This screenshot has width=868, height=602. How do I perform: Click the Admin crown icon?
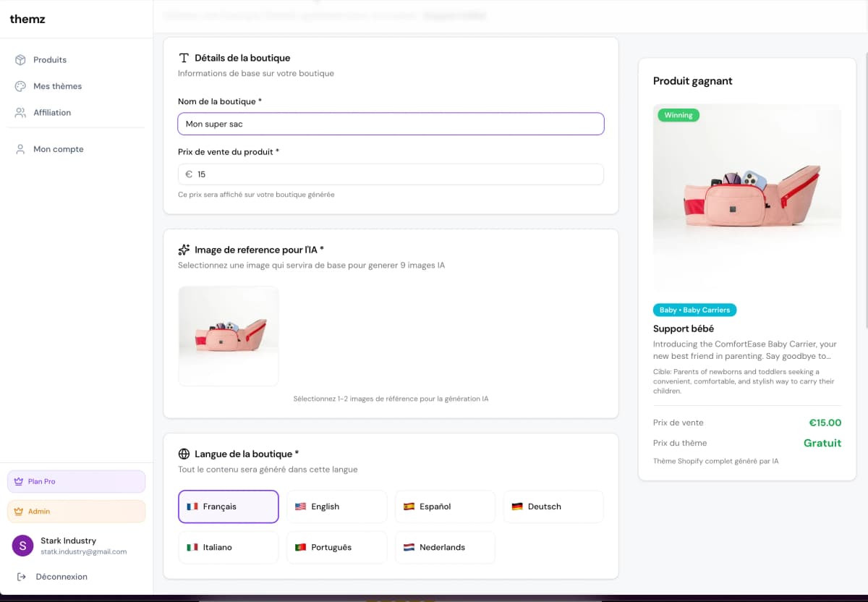[x=19, y=512]
